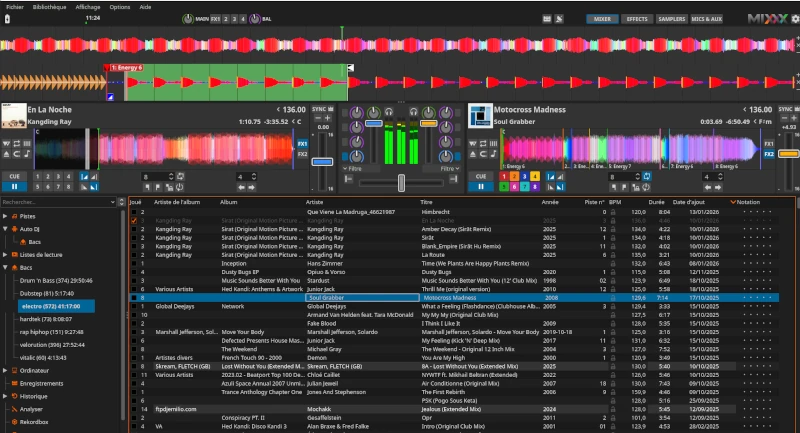
Task: Open deck 2 Filtre effect dropdown
Action: point(441,168)
